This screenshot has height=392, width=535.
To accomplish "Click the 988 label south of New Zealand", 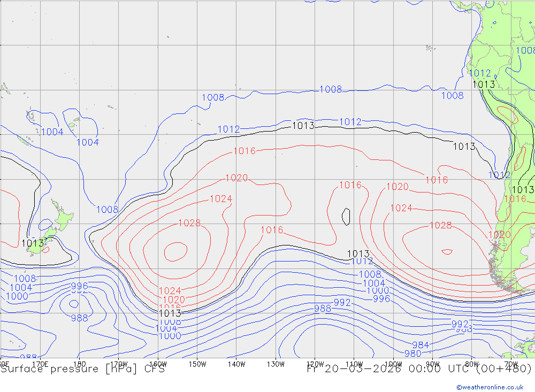I will 80,318.
